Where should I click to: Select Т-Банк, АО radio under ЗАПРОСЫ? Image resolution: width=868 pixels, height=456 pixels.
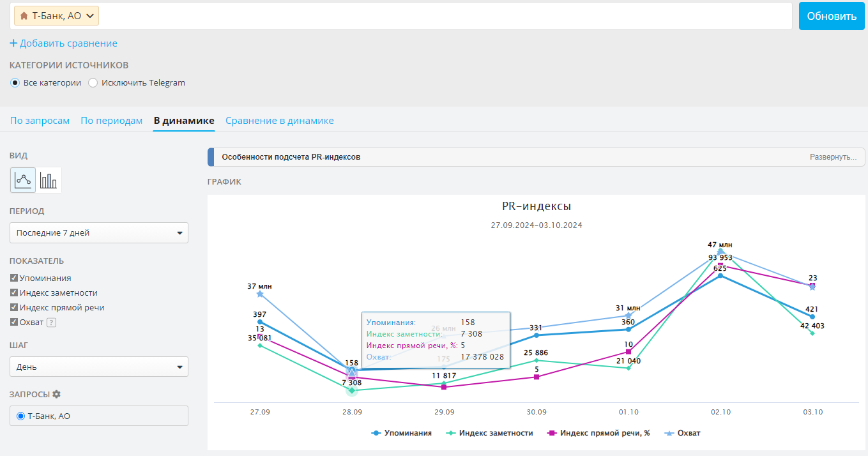pos(21,416)
